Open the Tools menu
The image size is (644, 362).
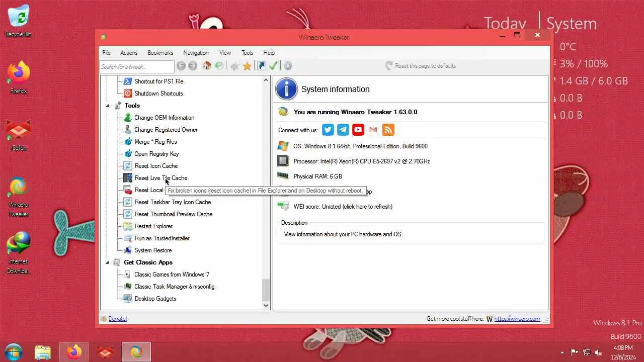point(247,53)
